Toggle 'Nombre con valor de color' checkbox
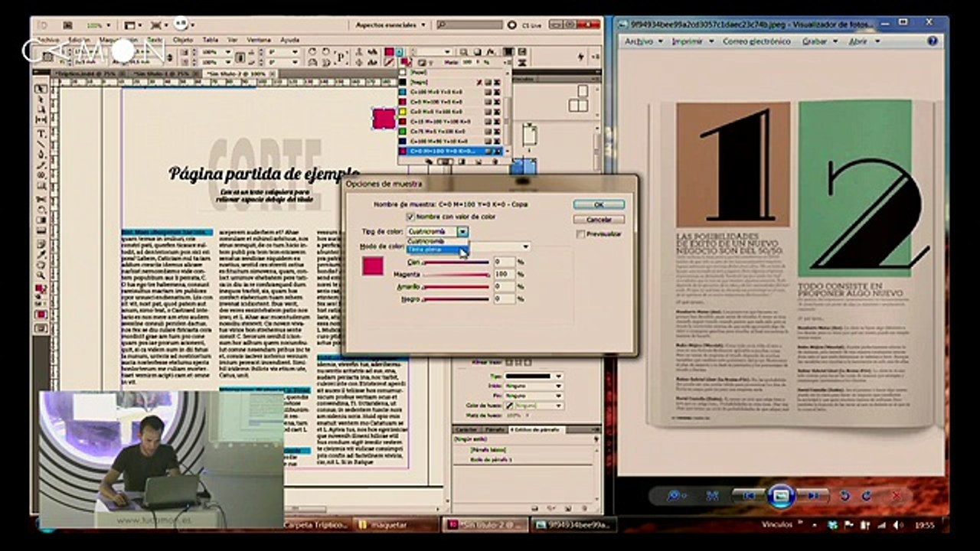This screenshot has height=551, width=980. pos(410,217)
